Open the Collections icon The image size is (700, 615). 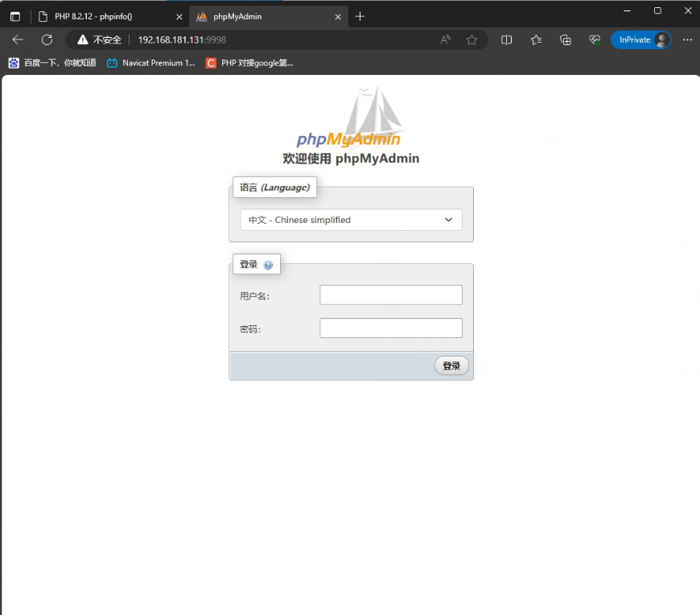pos(565,39)
